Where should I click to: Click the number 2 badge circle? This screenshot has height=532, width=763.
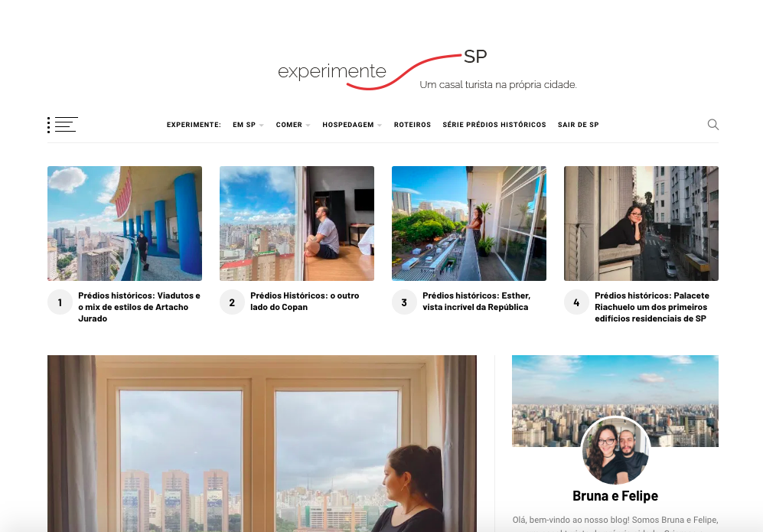[232, 302]
